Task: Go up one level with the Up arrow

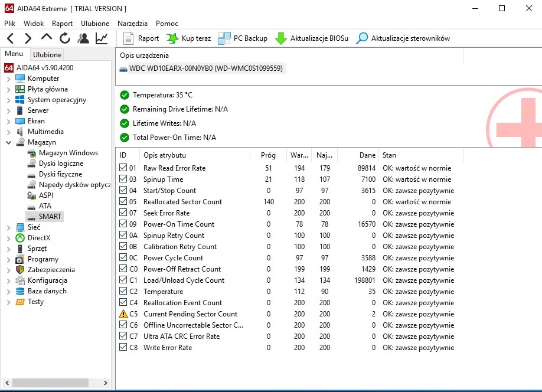Action: tap(47, 37)
